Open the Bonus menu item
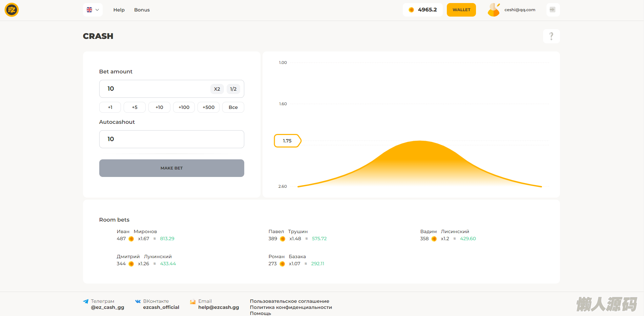Viewport: 644px width, 316px height. pos(142,10)
